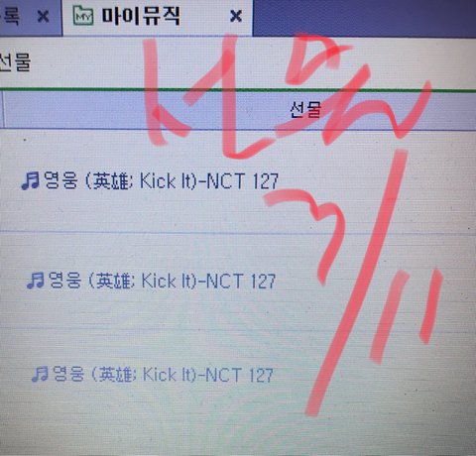This screenshot has width=476, height=456.
Task: Close the partially visible tab ending in 록
Action: pyautogui.click(x=44, y=16)
